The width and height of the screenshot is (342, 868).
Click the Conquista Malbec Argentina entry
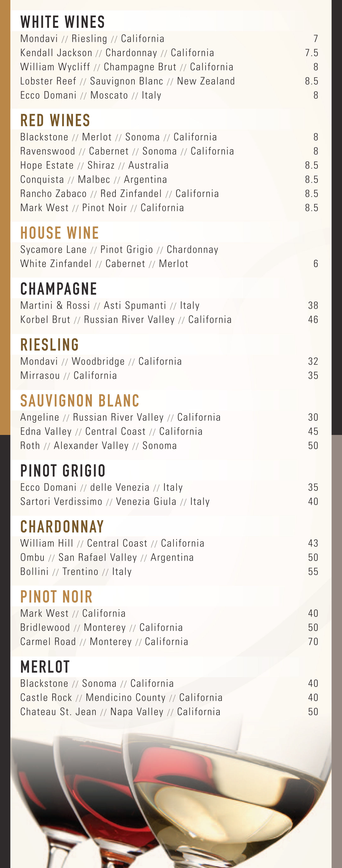coord(93,180)
